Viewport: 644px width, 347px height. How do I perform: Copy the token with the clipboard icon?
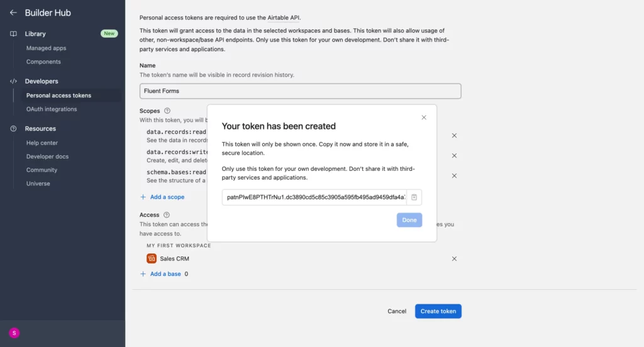414,197
